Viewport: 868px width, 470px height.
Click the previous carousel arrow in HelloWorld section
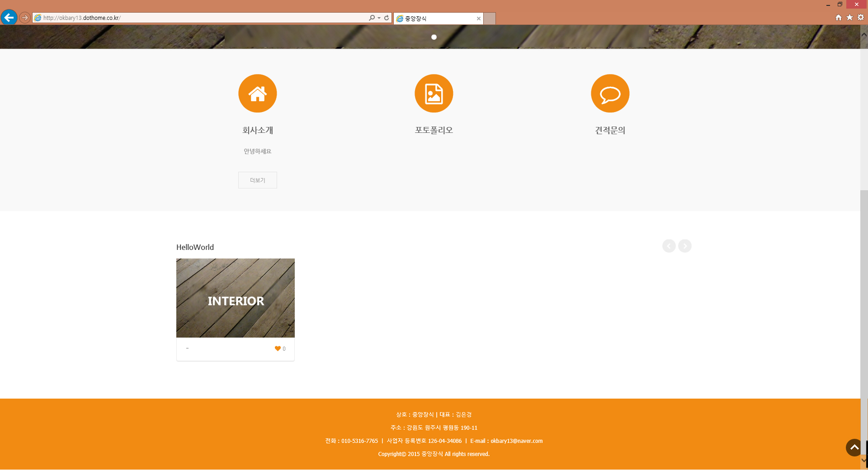(x=669, y=246)
